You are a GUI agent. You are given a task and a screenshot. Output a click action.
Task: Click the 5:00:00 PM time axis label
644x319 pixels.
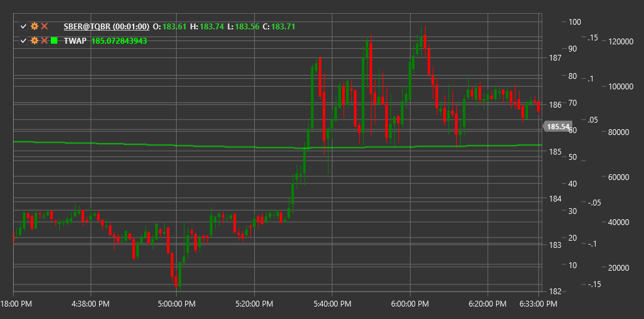tap(176, 304)
